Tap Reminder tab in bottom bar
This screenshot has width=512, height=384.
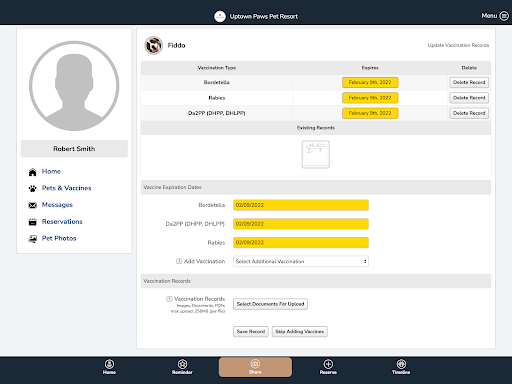tap(182, 367)
